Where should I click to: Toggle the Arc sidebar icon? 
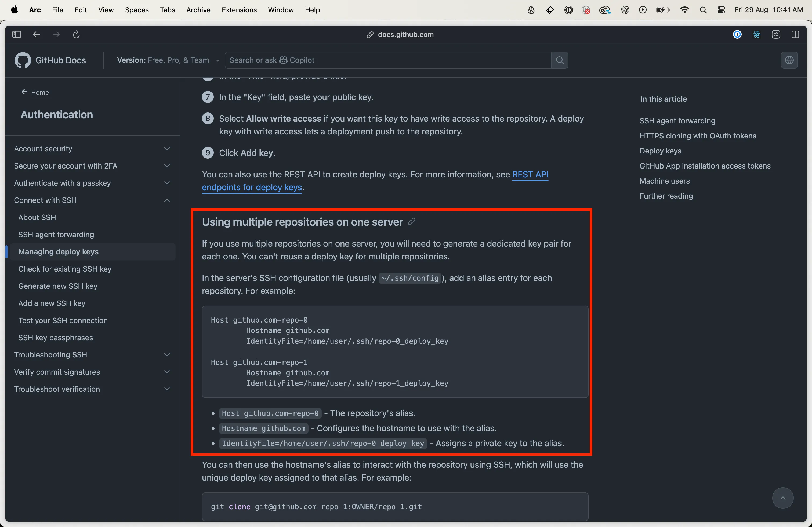click(x=16, y=34)
